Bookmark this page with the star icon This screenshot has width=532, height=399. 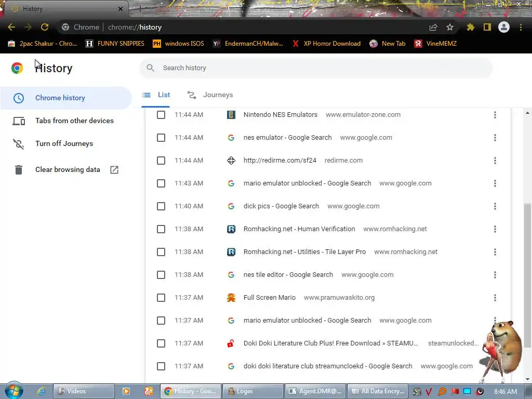click(450, 27)
